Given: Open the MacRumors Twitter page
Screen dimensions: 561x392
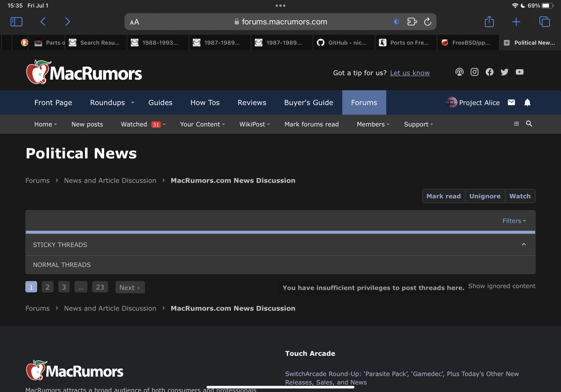Looking at the screenshot, I should click(x=504, y=72).
